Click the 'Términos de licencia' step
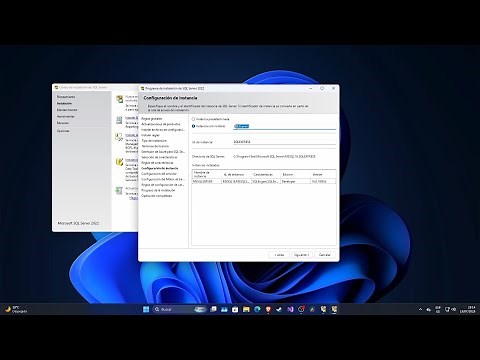The image size is (480, 360). (155, 146)
